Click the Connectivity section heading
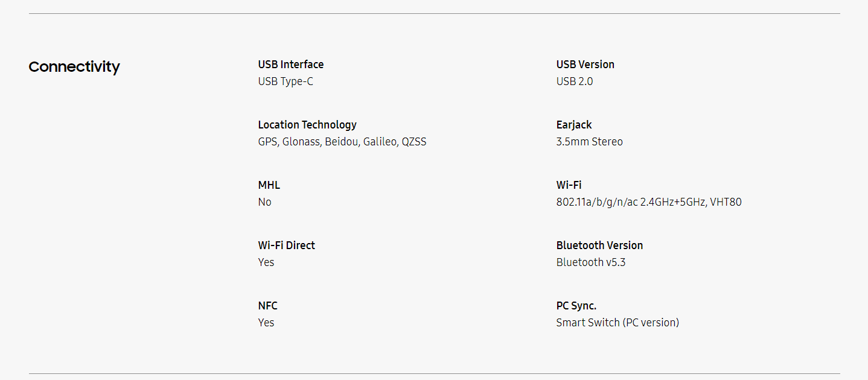Viewport: 868px width, 380px height. (74, 66)
